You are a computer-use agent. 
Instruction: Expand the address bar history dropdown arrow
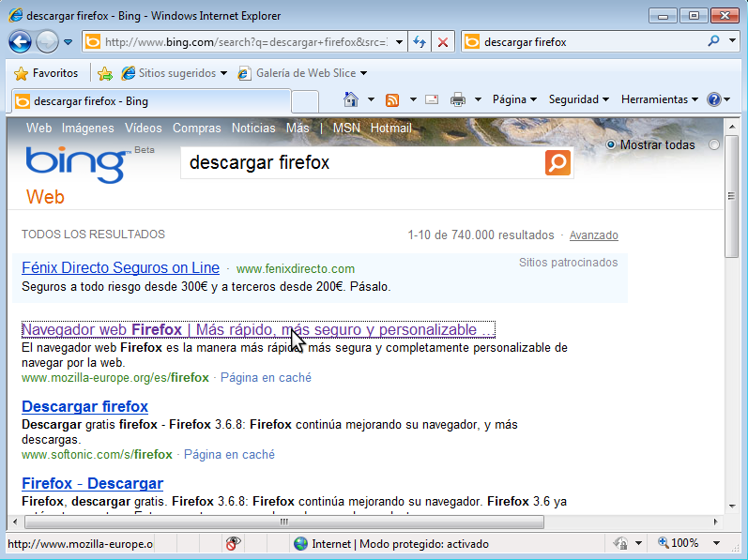(x=399, y=42)
